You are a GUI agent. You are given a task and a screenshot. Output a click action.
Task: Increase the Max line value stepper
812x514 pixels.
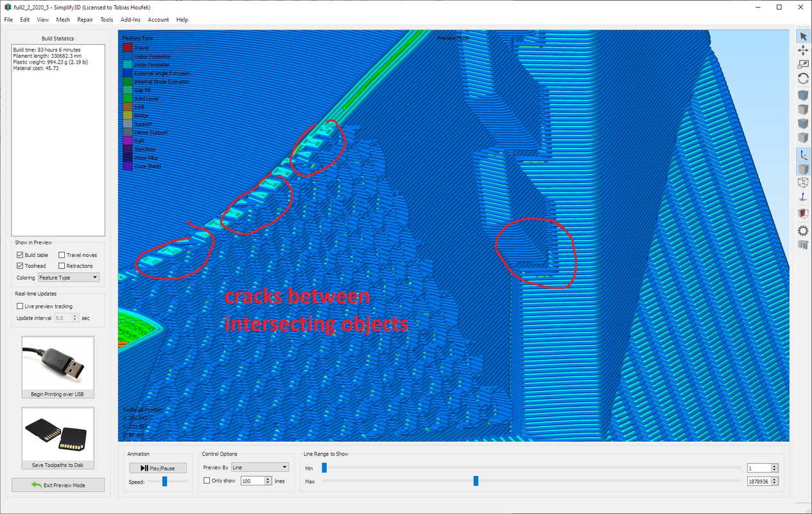coord(775,479)
